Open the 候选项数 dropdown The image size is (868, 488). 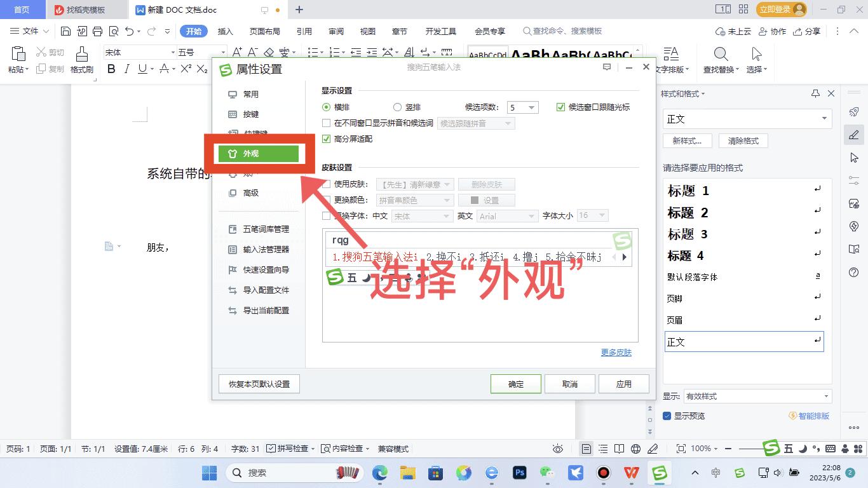(x=522, y=107)
